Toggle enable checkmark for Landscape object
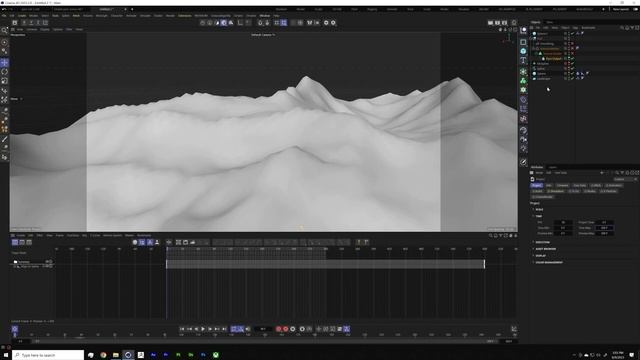This screenshot has height=360, width=640. click(572, 78)
